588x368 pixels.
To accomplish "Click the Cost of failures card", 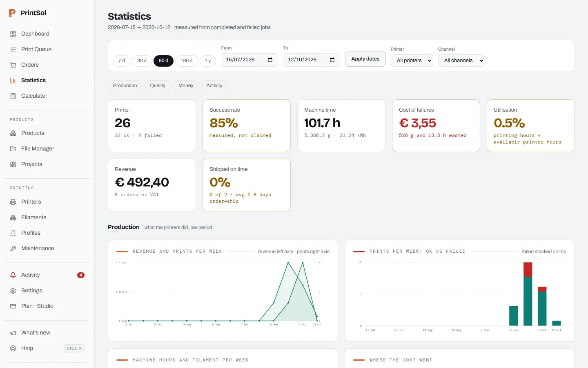I will click(436, 126).
